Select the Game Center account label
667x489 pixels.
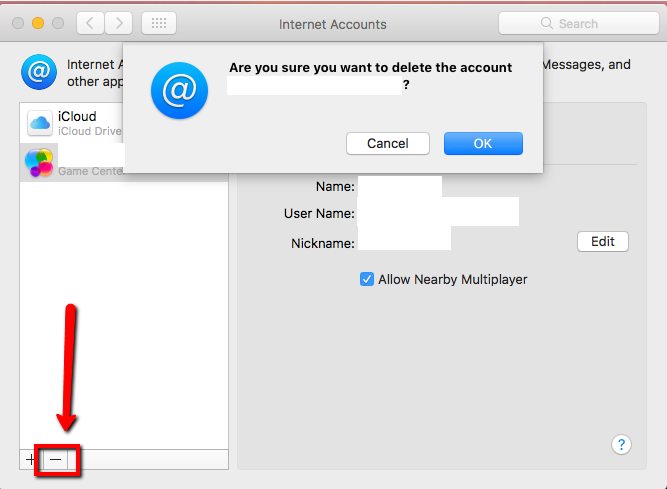pyautogui.click(x=91, y=171)
